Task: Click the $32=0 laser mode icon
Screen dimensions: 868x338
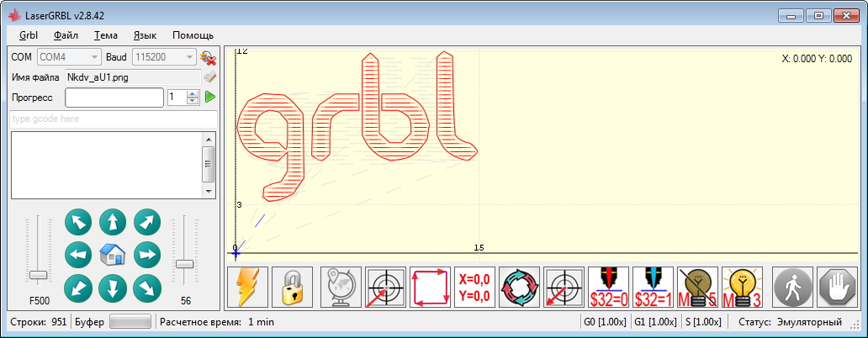Action: point(608,288)
